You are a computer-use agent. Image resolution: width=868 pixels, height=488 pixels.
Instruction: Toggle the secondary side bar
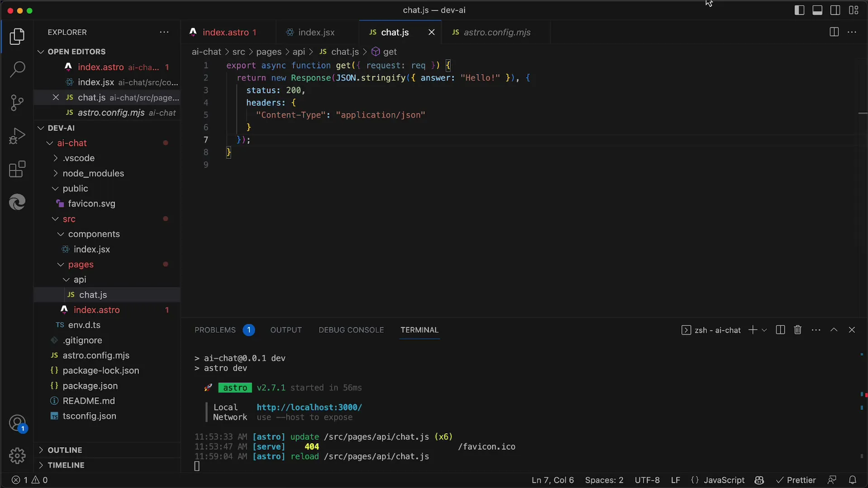tap(835, 10)
